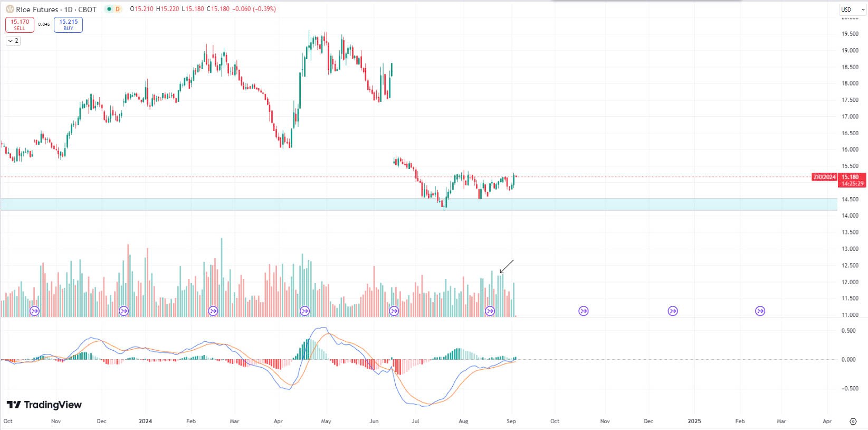Click the close value C15.180
This screenshot has height=430, width=868.
(218, 9)
